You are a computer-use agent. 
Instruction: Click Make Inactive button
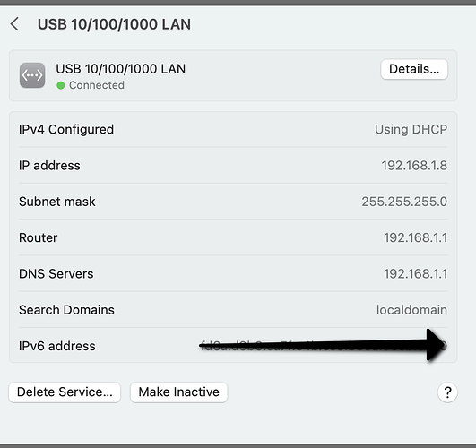pyautogui.click(x=178, y=392)
